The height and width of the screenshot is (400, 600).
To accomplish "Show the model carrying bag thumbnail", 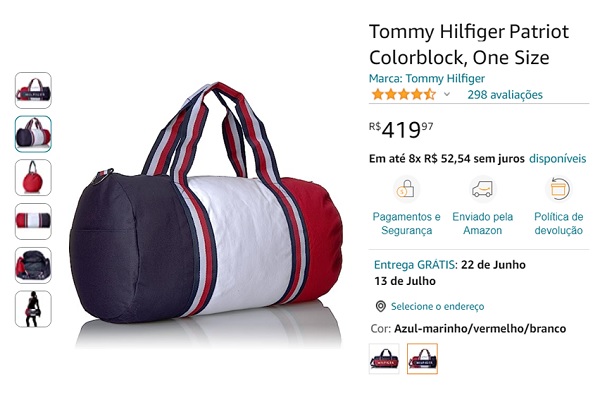I will pyautogui.click(x=33, y=309).
